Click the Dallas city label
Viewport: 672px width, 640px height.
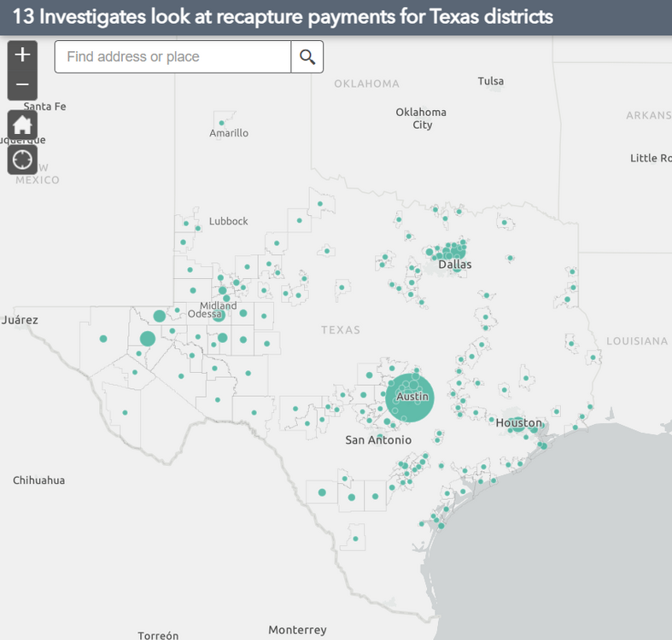pyautogui.click(x=454, y=265)
